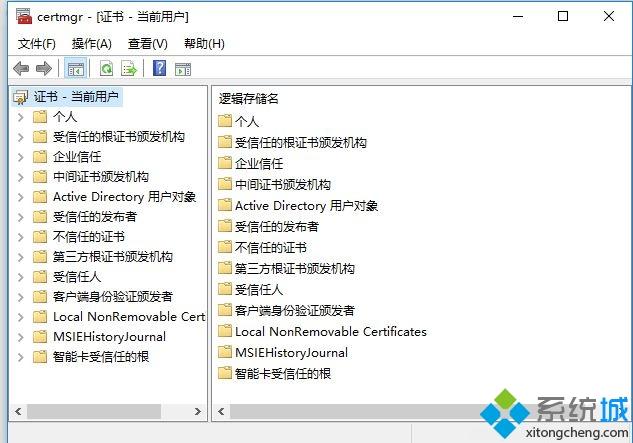Select 客户端身份验证颁发者 in right pane
Image resolution: width=633 pixels, height=443 pixels.
295,311
